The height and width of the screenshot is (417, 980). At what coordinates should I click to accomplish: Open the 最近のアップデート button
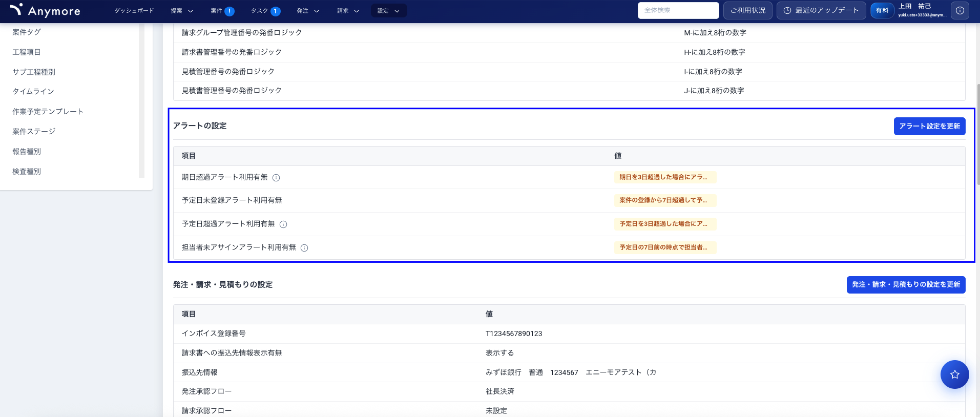coord(821,11)
